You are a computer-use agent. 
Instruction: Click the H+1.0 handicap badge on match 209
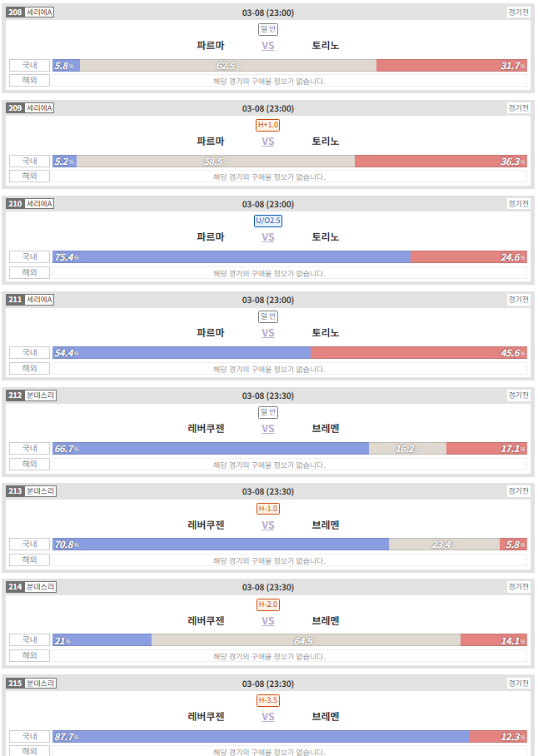point(268,125)
